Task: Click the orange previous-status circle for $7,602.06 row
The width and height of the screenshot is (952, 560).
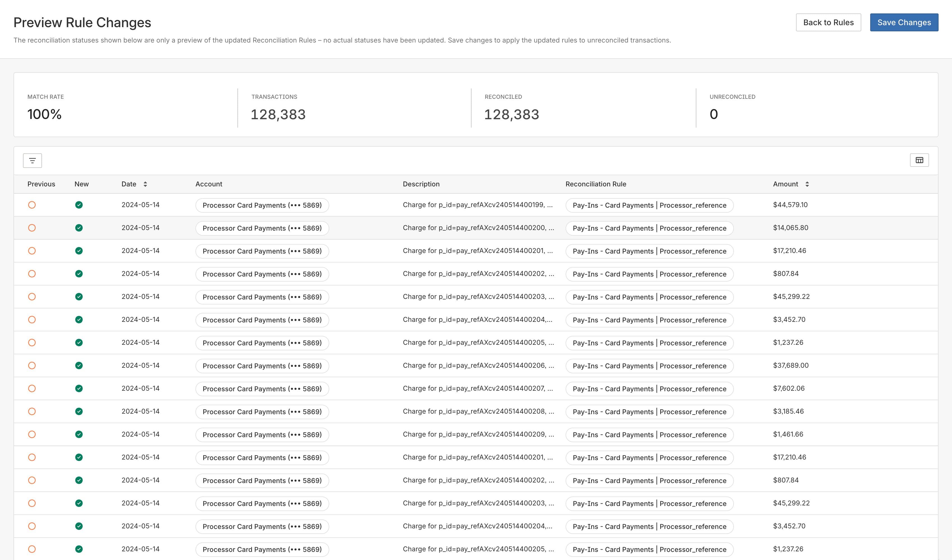Action: coord(32,388)
